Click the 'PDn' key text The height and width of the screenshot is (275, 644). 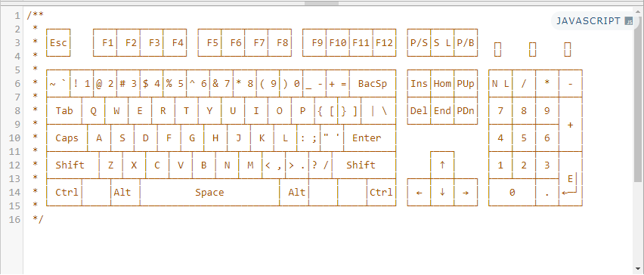(466, 111)
